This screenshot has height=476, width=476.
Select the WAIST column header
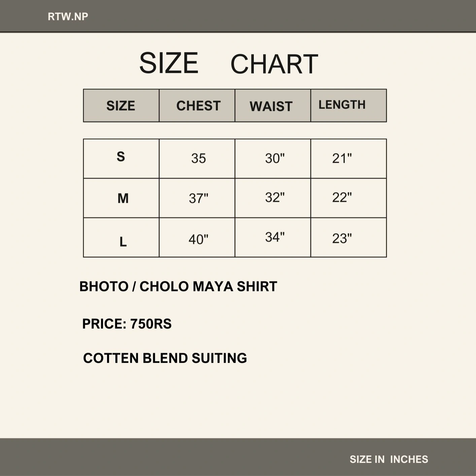(x=271, y=106)
